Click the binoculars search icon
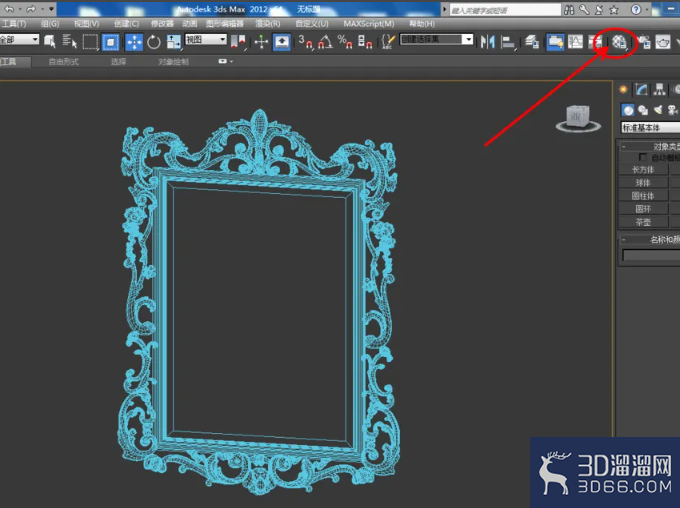Viewport: 680px width, 508px height. (x=569, y=10)
